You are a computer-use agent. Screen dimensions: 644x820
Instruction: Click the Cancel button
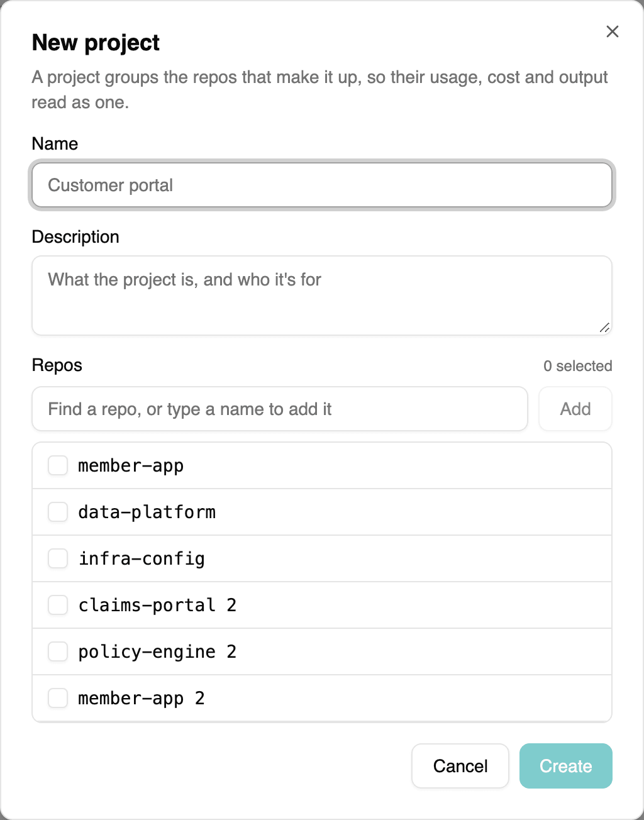point(460,766)
